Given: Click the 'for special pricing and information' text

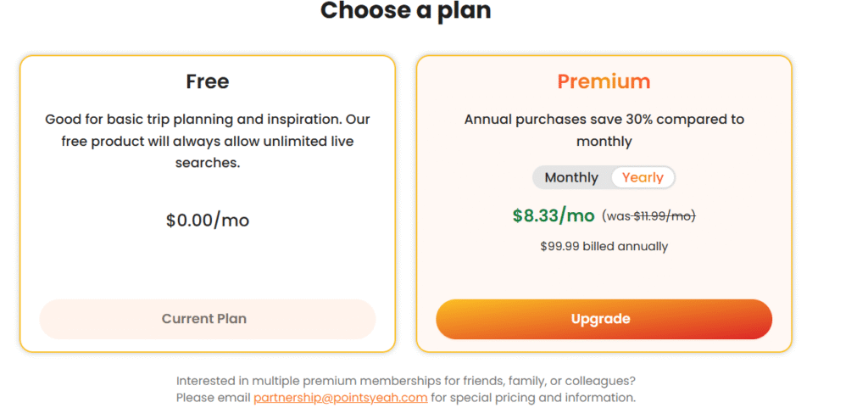Looking at the screenshot, I should click(x=533, y=397).
